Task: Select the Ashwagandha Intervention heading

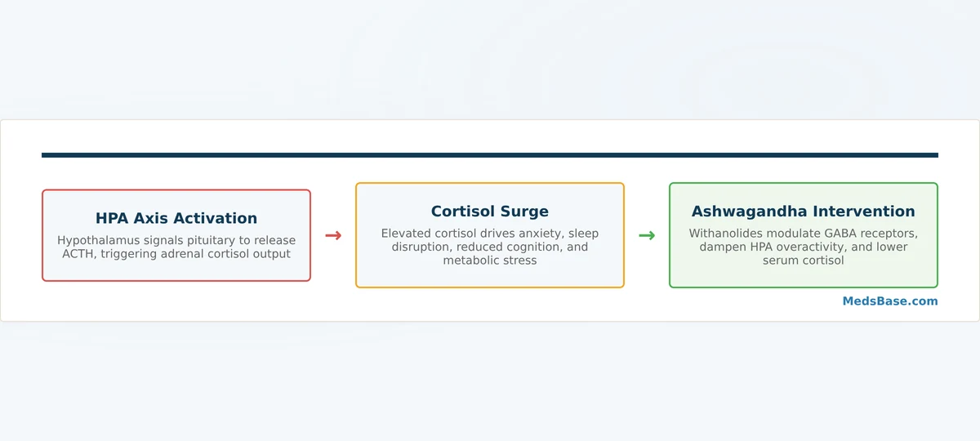Action: [804, 212]
